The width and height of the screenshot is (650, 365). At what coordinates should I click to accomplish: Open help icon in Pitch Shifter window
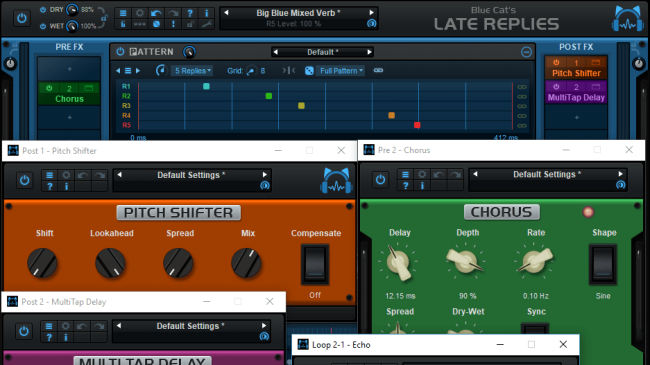(49, 186)
